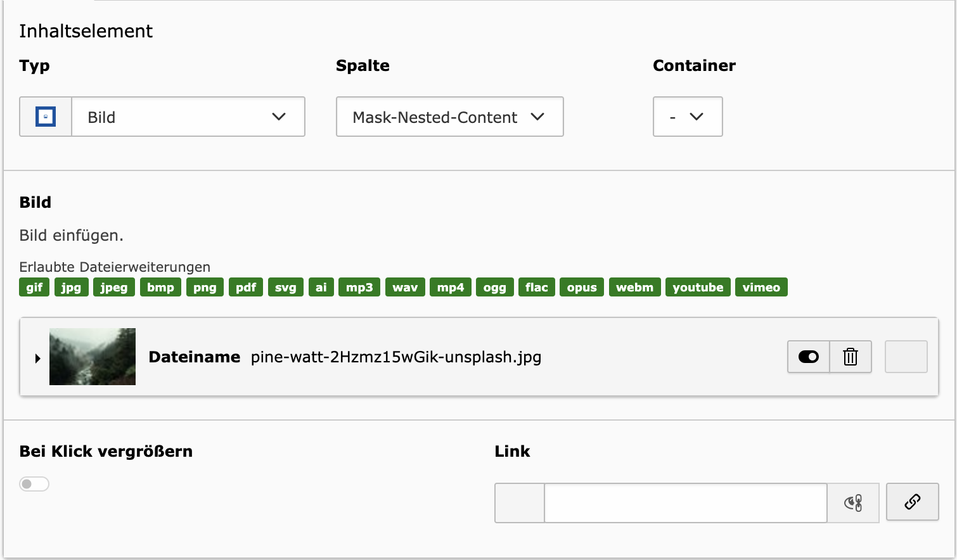Open the Spalte Mask-Nested-Content dropdown
The width and height of the screenshot is (957, 560).
449,117
